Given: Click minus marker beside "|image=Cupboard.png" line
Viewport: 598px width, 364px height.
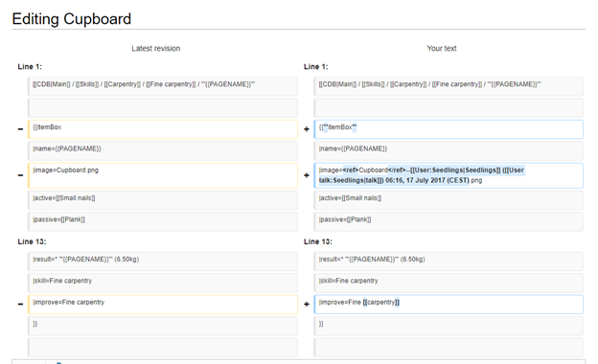Looking at the screenshot, I should click(x=20, y=175).
